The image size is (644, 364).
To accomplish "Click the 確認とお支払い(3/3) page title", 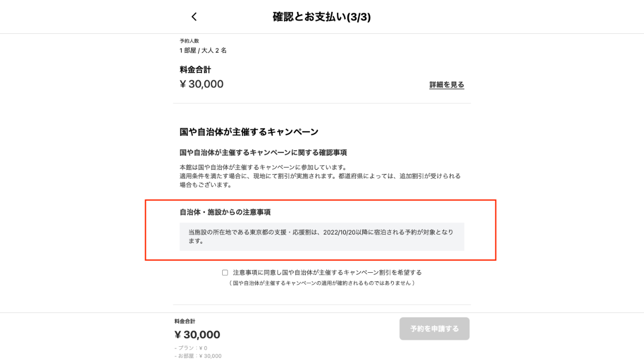I will tap(321, 17).
